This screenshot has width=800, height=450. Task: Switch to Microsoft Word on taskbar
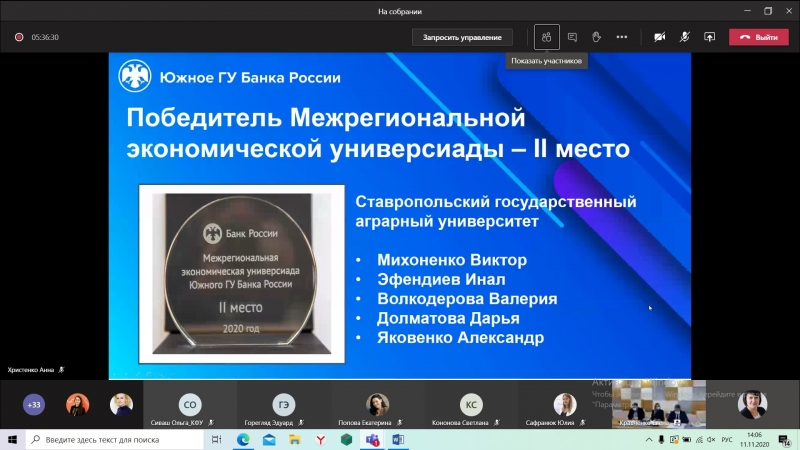[398, 439]
